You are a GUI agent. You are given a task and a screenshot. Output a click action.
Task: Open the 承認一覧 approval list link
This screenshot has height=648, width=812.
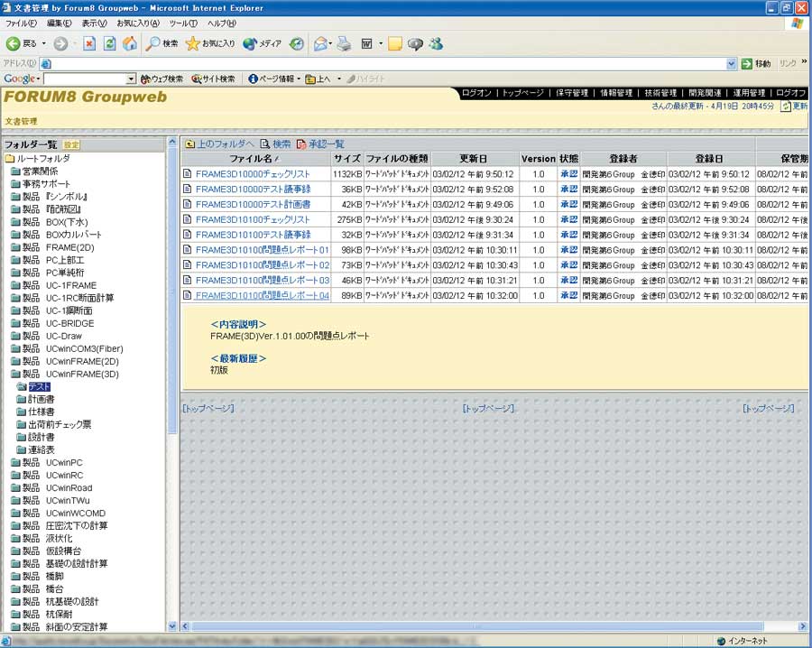pos(320,143)
